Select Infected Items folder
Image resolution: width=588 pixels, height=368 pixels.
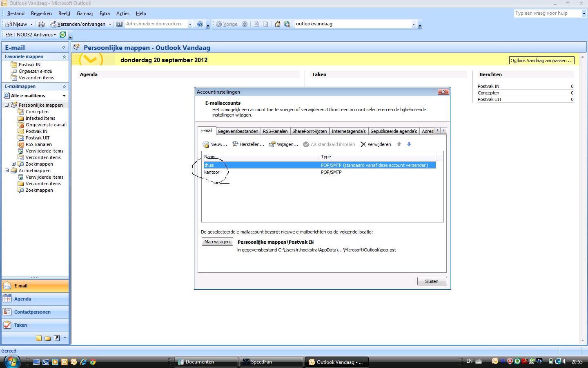40,118
